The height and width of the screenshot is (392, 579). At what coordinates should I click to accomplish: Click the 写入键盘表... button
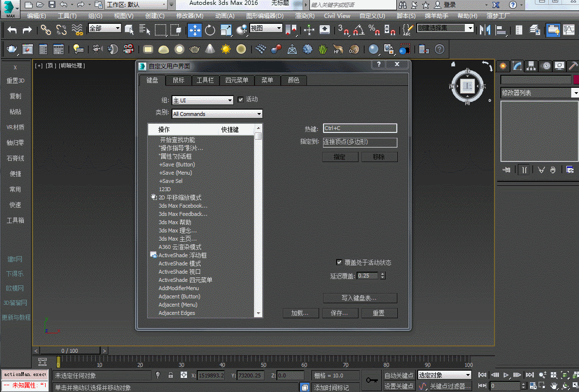[x=359, y=298]
